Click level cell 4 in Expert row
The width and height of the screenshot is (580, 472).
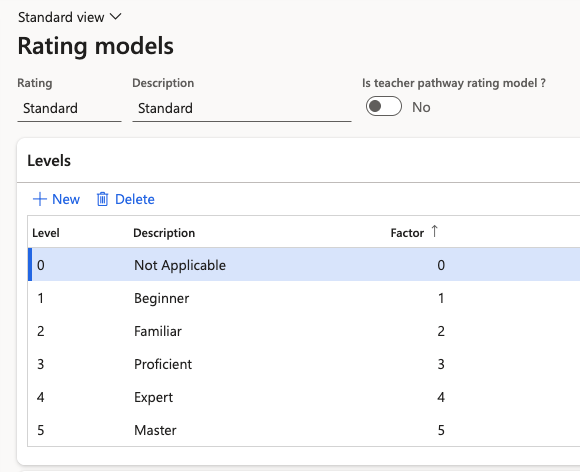tap(41, 397)
